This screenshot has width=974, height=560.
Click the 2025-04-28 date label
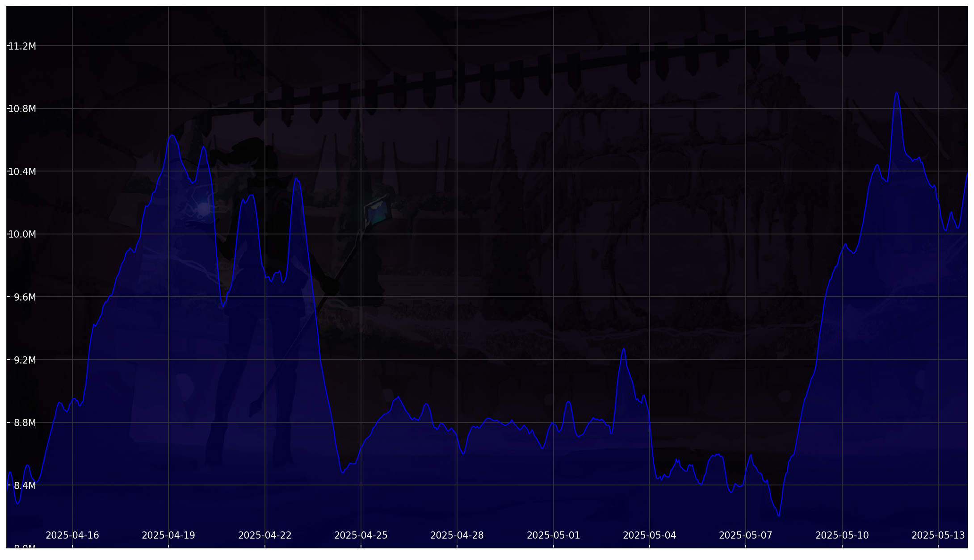pos(457,535)
